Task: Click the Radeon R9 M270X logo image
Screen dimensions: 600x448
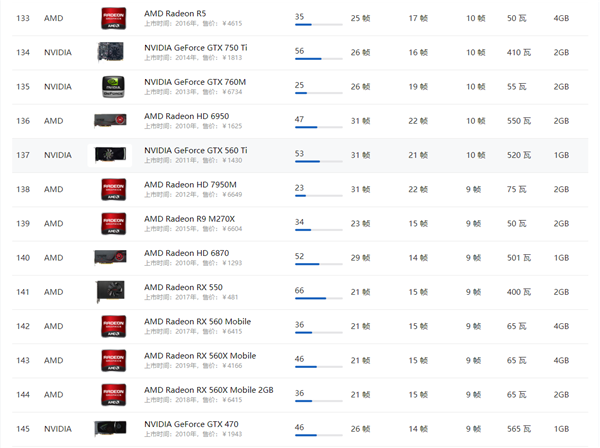Action: coord(114,223)
